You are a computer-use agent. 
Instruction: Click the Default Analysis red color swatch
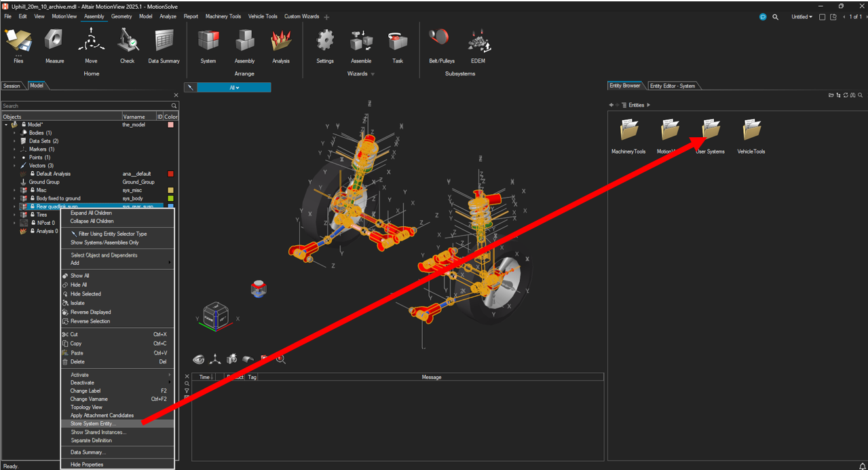pos(170,174)
